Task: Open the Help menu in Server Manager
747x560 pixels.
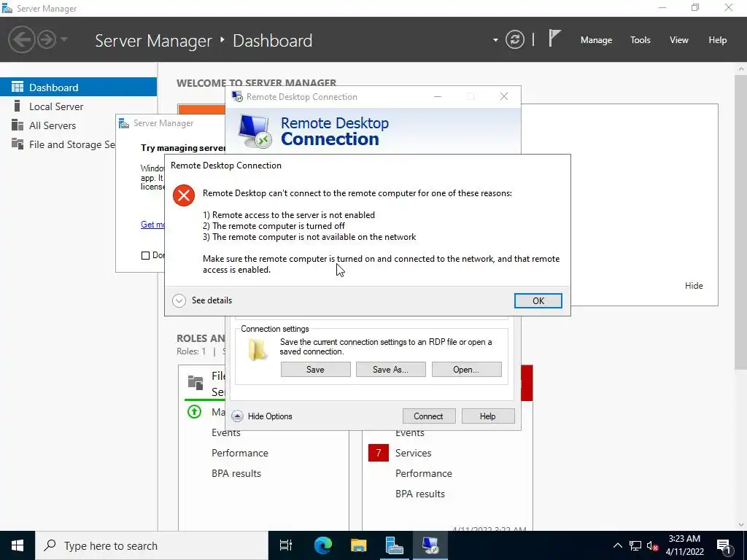Action: [717, 40]
